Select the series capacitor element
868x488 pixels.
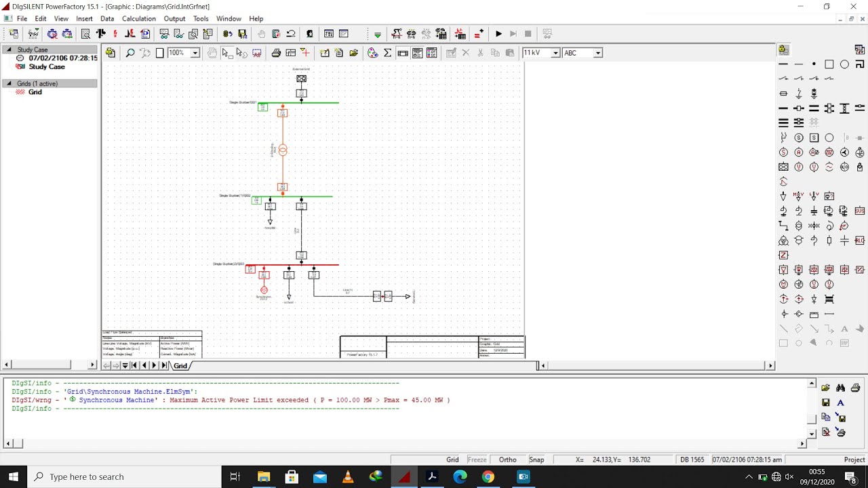(x=844, y=241)
